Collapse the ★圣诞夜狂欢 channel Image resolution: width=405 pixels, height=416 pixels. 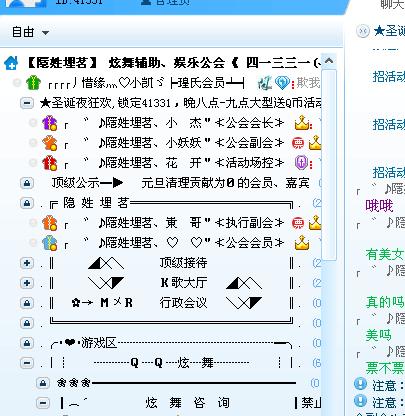27,103
